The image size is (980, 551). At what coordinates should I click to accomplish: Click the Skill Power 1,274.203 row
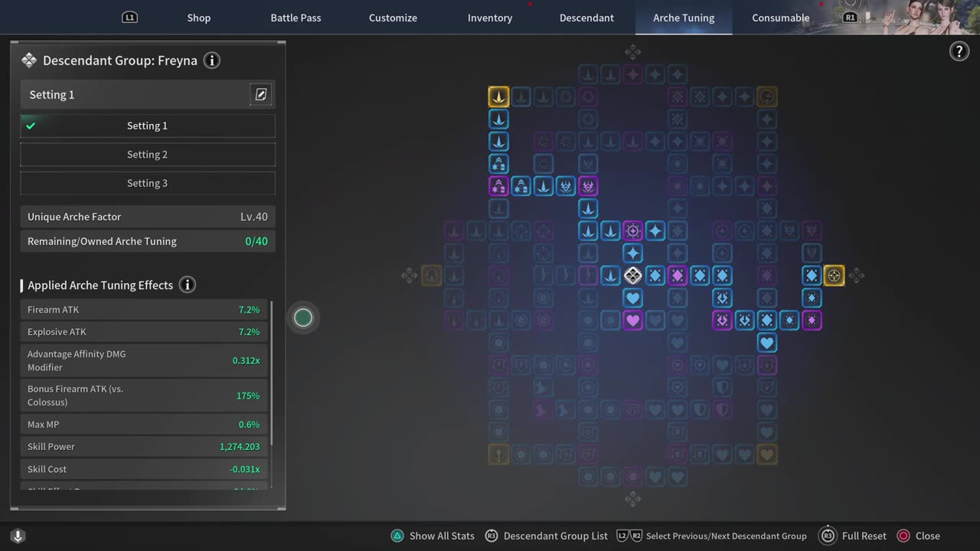144,447
